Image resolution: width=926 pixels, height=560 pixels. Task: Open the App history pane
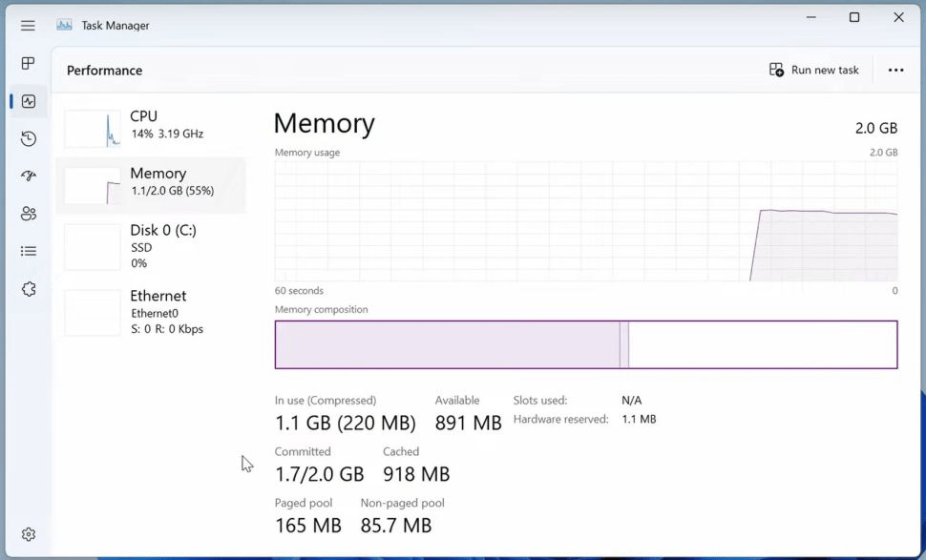click(28, 138)
